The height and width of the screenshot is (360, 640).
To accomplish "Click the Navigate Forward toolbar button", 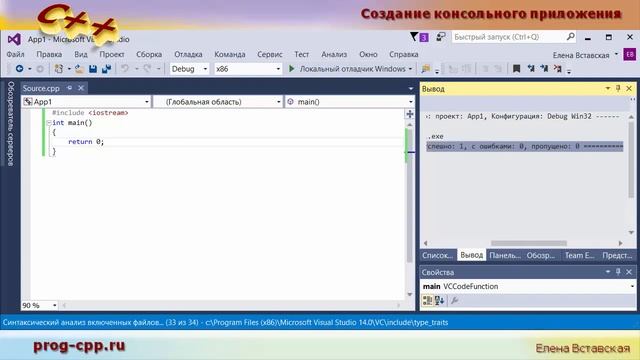I will point(40,69).
